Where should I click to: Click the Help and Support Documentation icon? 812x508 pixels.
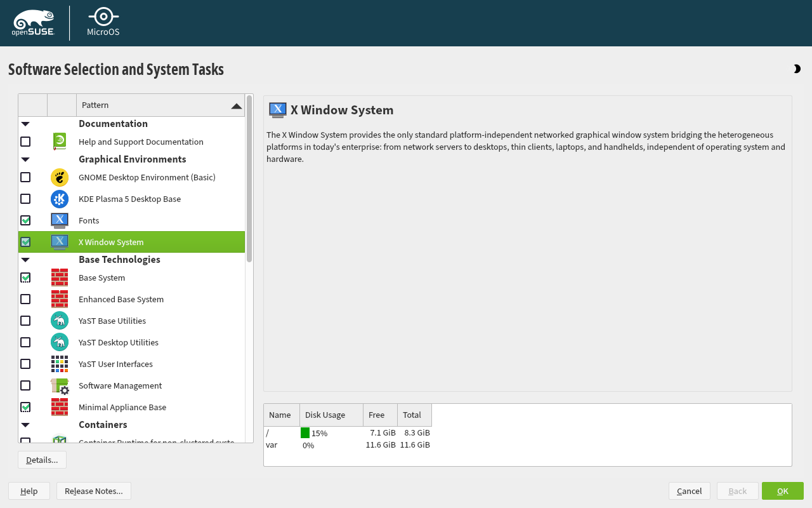pyautogui.click(x=60, y=142)
